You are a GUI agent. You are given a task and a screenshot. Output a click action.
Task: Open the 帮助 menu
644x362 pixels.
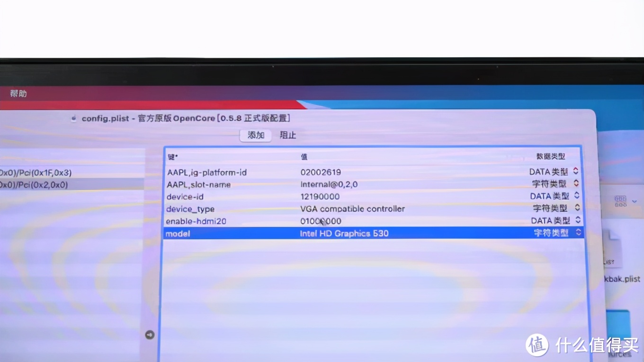[x=18, y=93]
